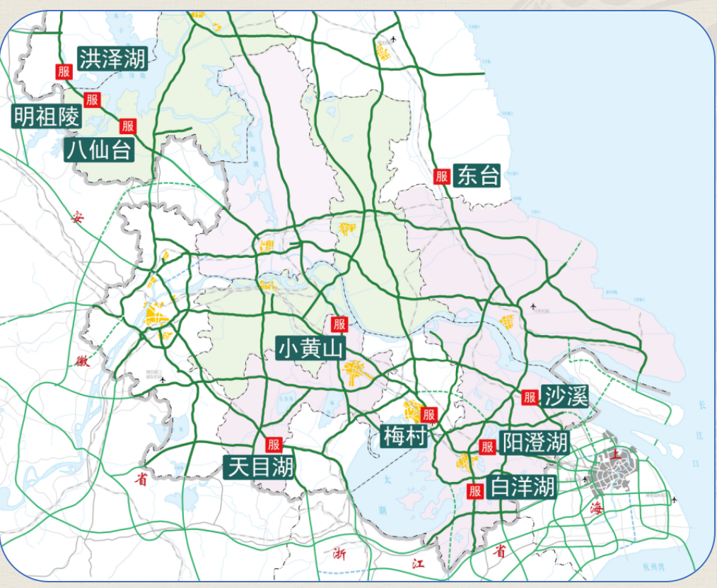Click the red 服 marker above 梅村
The height and width of the screenshot is (588, 717).
click(429, 415)
